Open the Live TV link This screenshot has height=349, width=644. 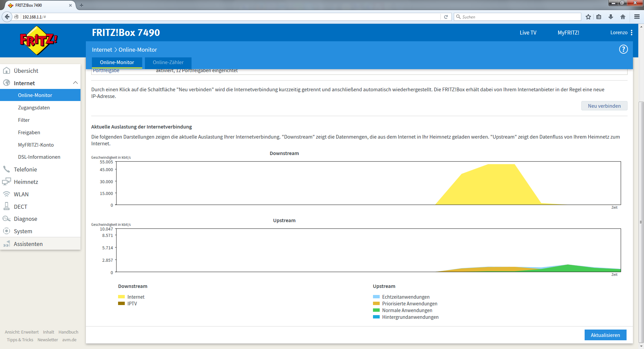528,33
